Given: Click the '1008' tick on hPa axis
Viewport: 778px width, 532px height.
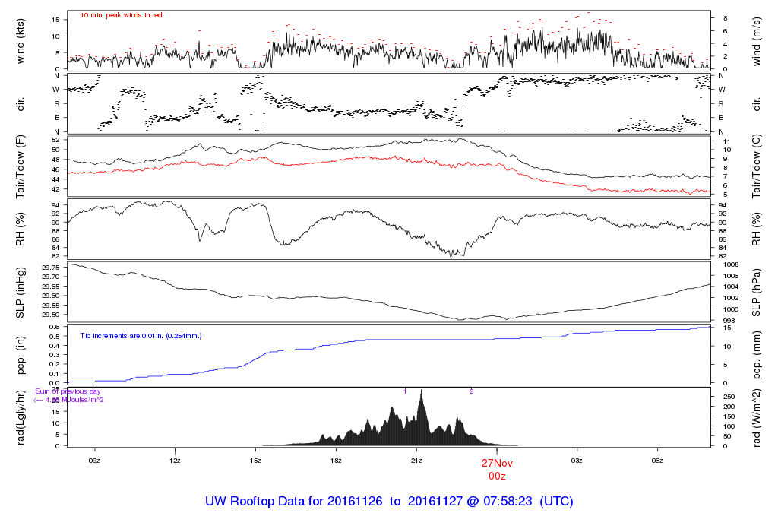Looking at the screenshot, I should coord(731,265).
